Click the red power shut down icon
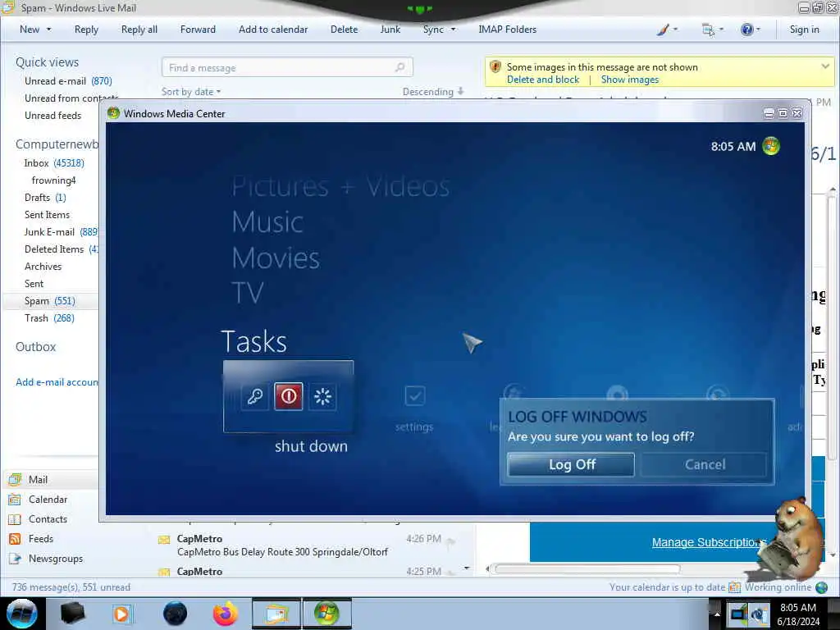Viewport: 840px width, 630px height. click(x=288, y=396)
